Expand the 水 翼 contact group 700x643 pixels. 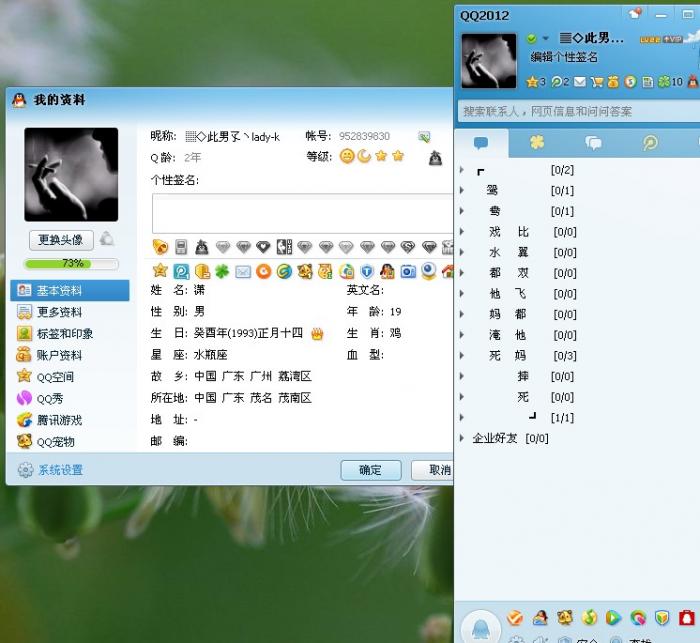[462, 252]
